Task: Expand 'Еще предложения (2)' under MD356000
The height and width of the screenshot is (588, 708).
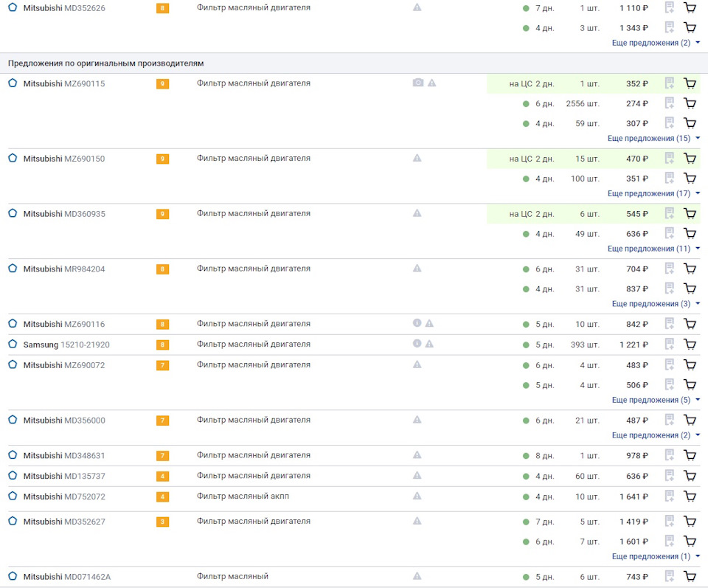Action: coord(656,435)
